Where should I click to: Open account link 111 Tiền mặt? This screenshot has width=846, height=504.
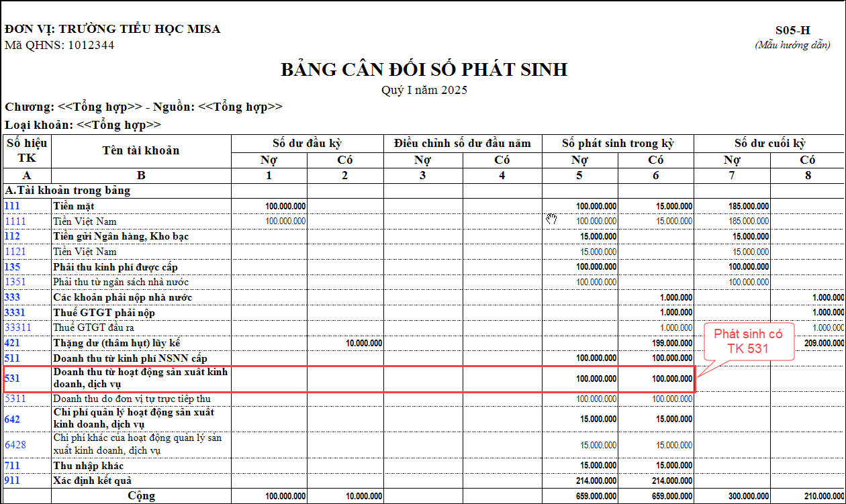[13, 206]
